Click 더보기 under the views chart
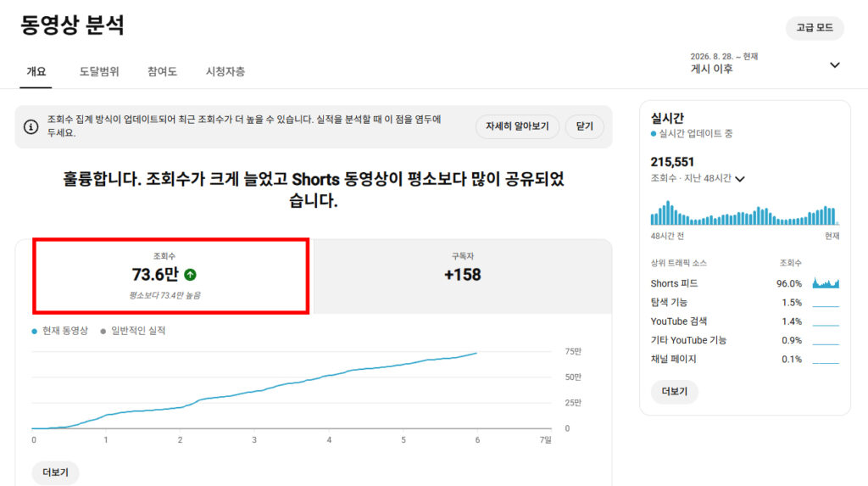The width and height of the screenshot is (868, 486). (x=55, y=472)
